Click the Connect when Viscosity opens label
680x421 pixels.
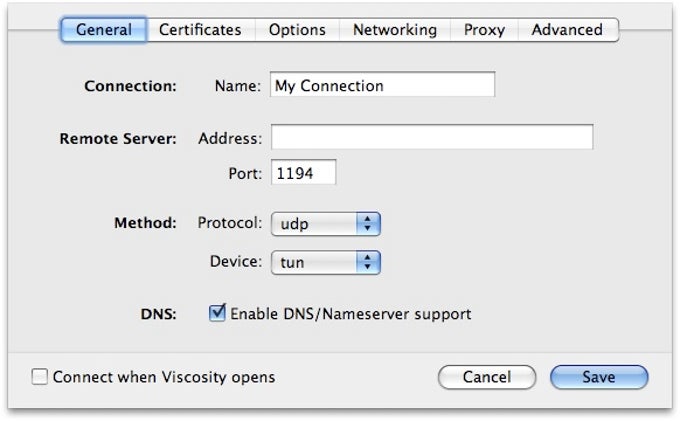pos(163,377)
